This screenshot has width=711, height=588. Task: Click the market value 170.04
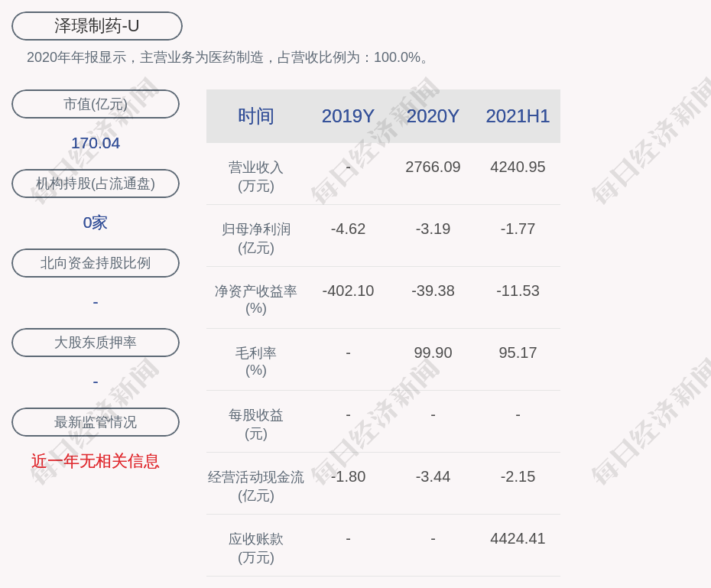(x=96, y=143)
